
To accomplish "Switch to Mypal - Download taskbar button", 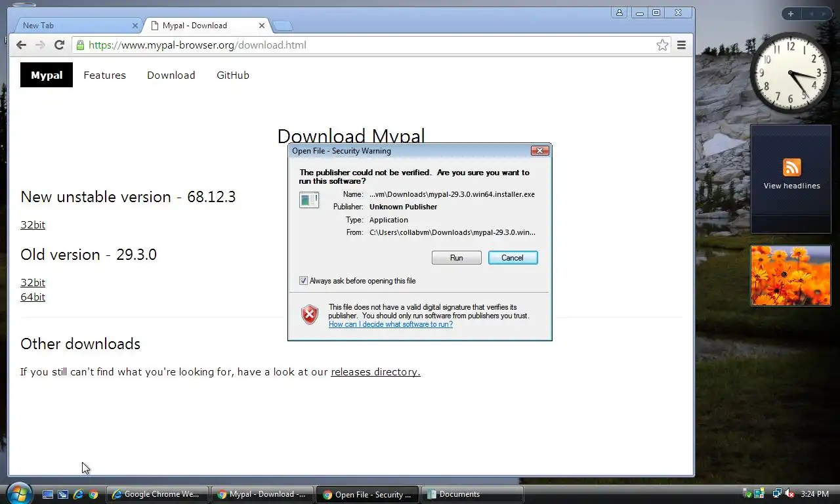I will coord(262,494).
